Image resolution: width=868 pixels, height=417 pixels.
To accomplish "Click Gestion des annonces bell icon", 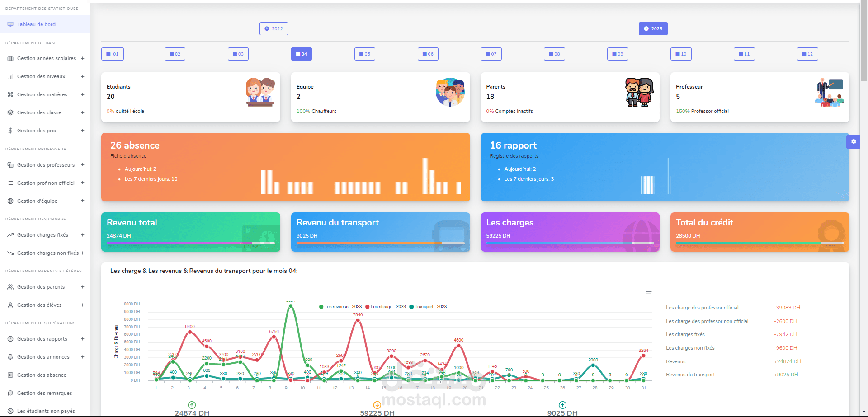I will point(10,357).
